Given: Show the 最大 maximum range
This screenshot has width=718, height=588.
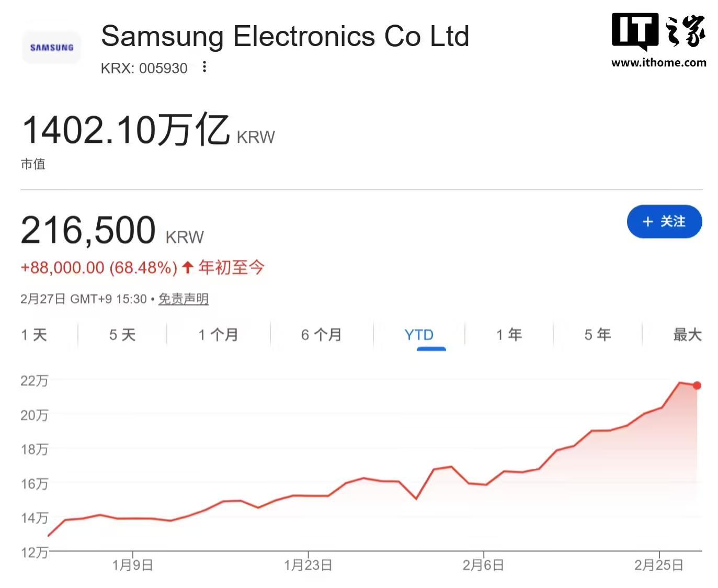Looking at the screenshot, I should coord(687,335).
